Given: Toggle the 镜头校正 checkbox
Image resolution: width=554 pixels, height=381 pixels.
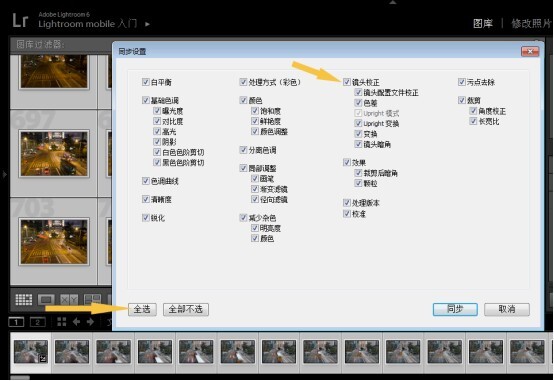Looking at the screenshot, I should point(347,82).
